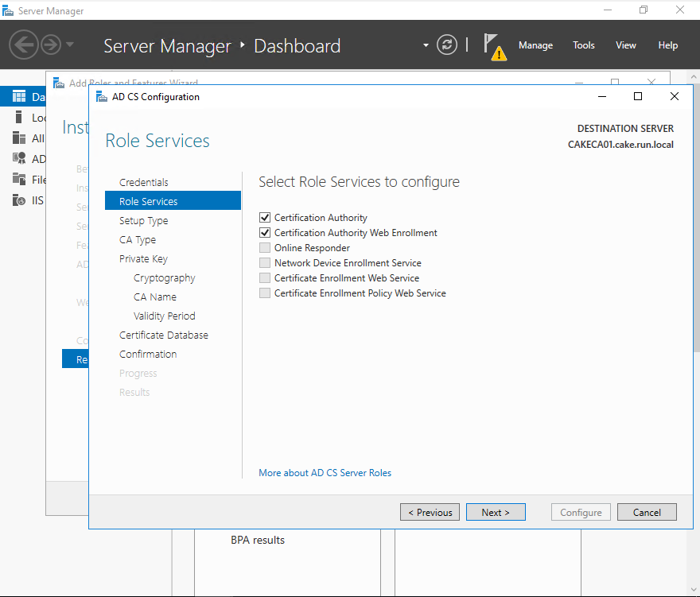Go to Validity Period step

point(165,316)
